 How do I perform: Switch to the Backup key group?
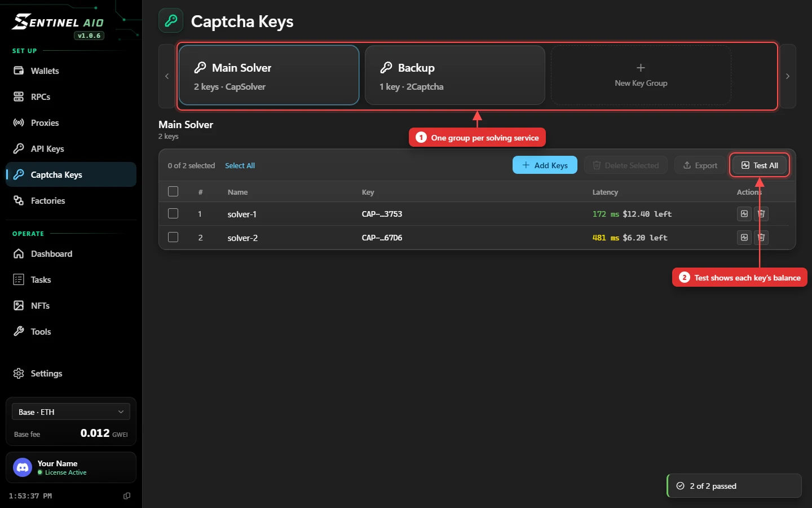[x=455, y=75]
